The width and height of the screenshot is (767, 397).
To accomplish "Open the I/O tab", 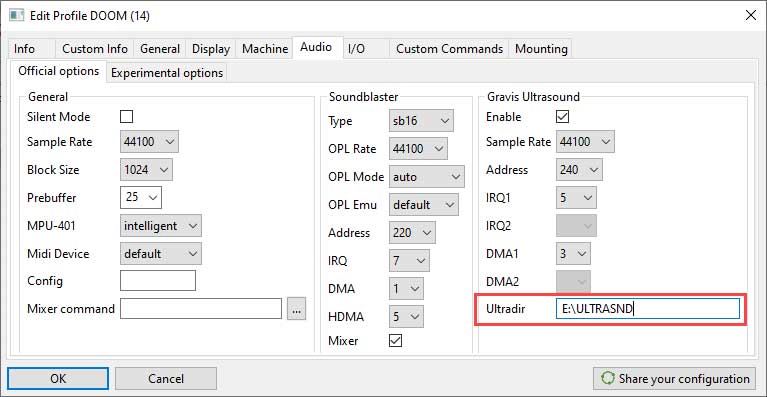I will point(366,49).
